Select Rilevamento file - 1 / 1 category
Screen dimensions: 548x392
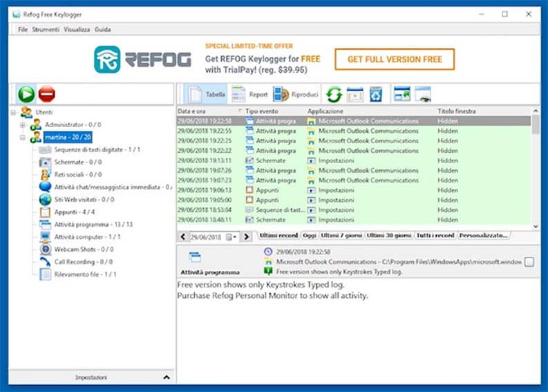(85, 274)
